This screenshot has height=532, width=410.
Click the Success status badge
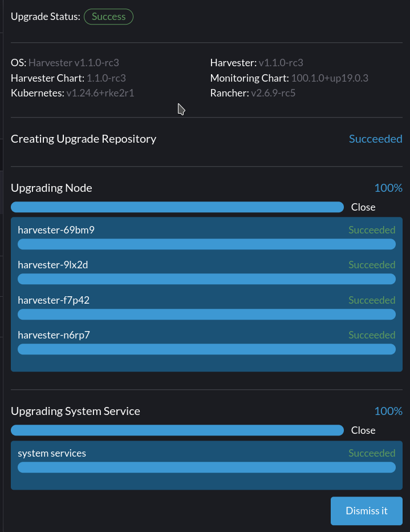point(108,17)
